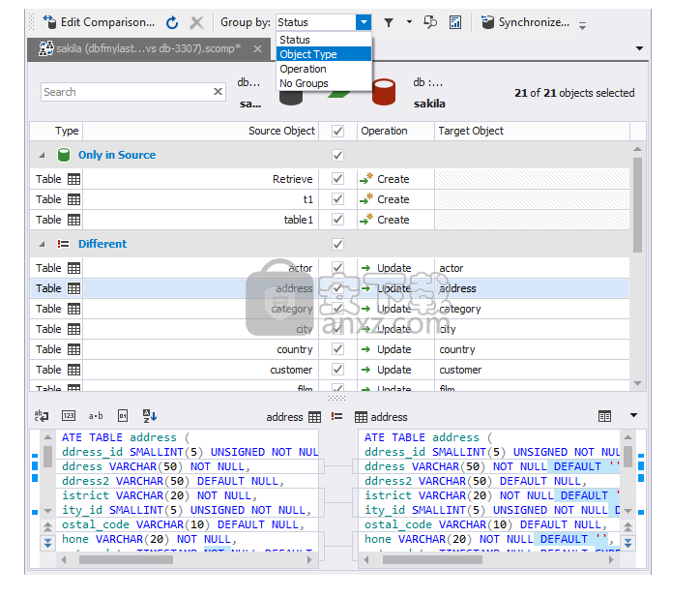Viewport: 700px width, 597px height.
Task: Open the filter dropdown arrow
Action: click(x=409, y=21)
